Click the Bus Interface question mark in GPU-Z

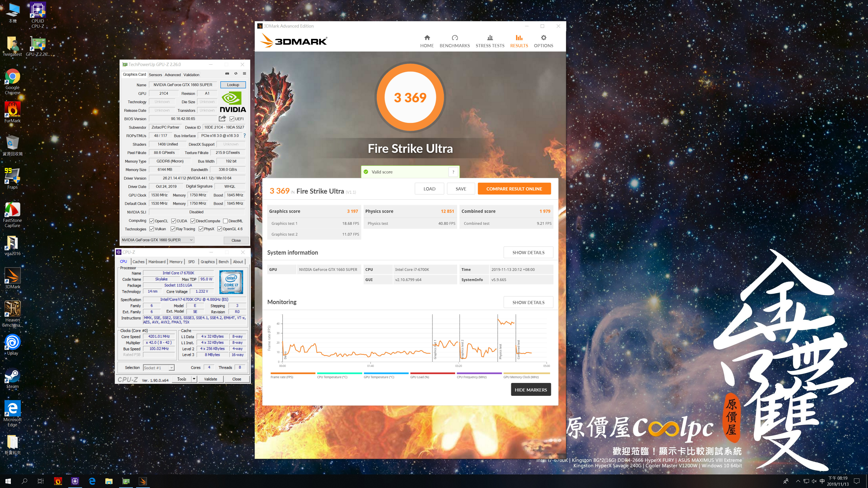pyautogui.click(x=244, y=136)
